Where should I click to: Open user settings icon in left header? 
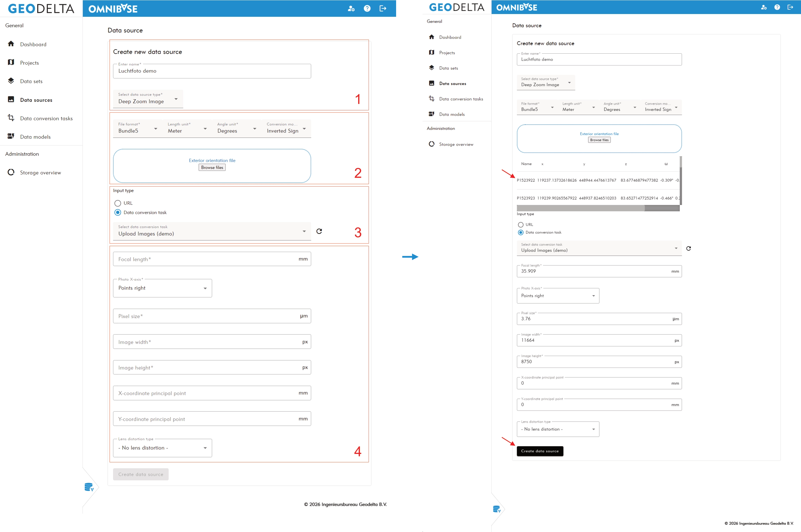[x=351, y=9]
